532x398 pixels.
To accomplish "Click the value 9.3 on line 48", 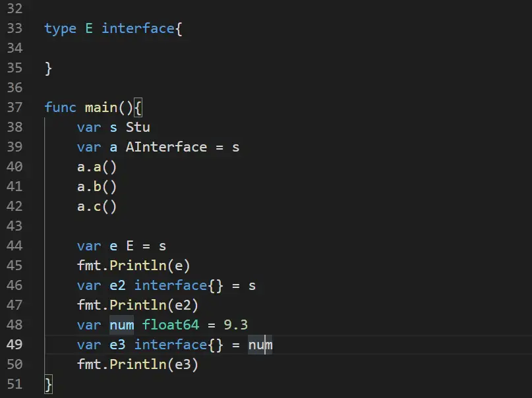I will point(235,324).
